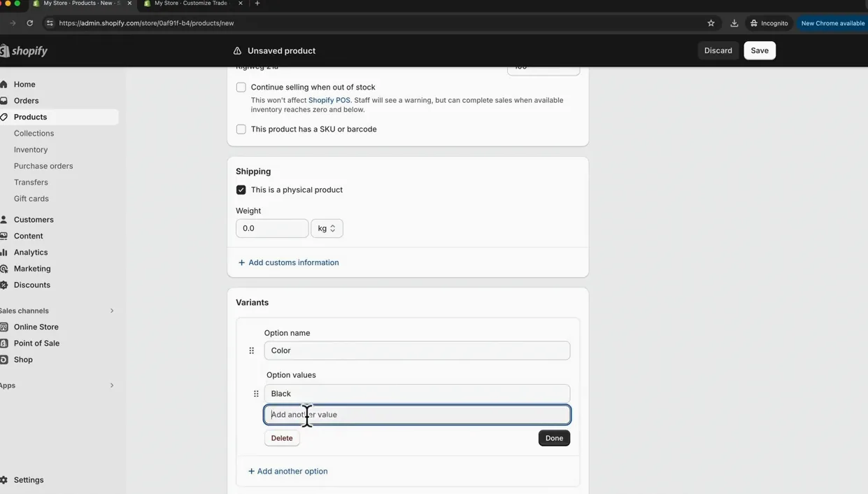Click the Online Store icon

[x=3, y=327]
